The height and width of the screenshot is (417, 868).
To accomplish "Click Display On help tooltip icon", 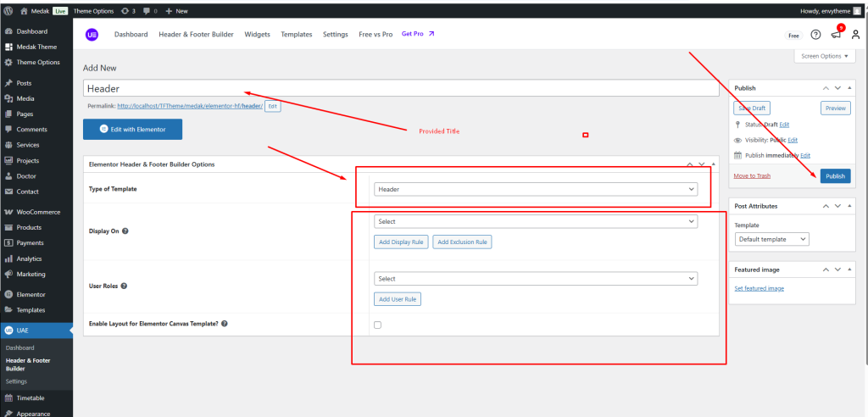I will tap(125, 231).
